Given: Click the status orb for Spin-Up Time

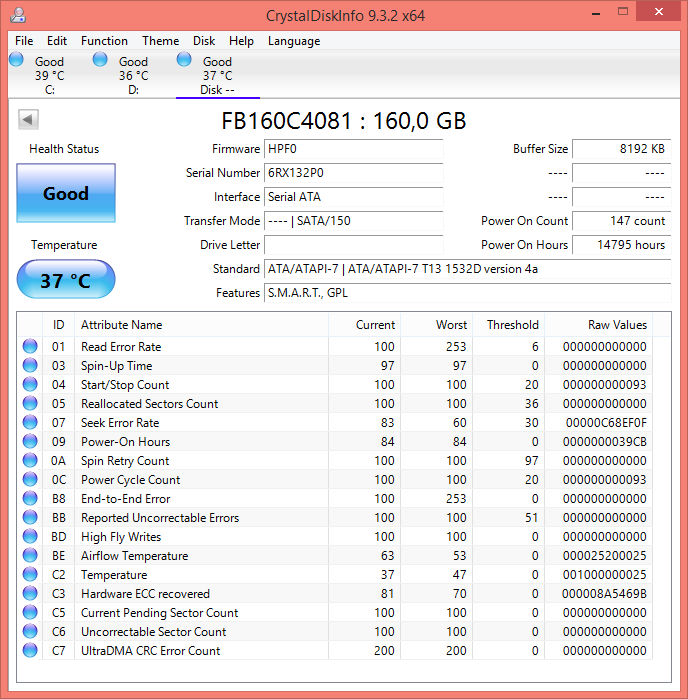Looking at the screenshot, I should pos(30,365).
